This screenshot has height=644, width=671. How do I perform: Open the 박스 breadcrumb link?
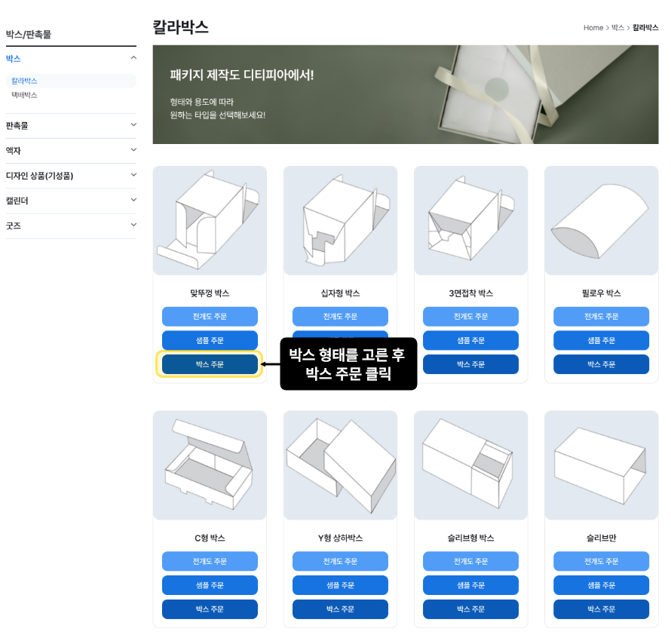coord(617,28)
